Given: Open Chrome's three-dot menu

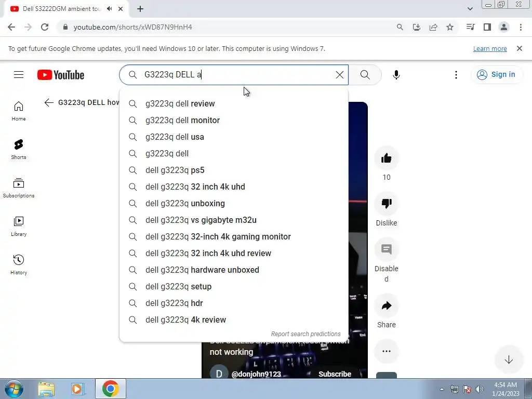Looking at the screenshot, I should [x=521, y=27].
